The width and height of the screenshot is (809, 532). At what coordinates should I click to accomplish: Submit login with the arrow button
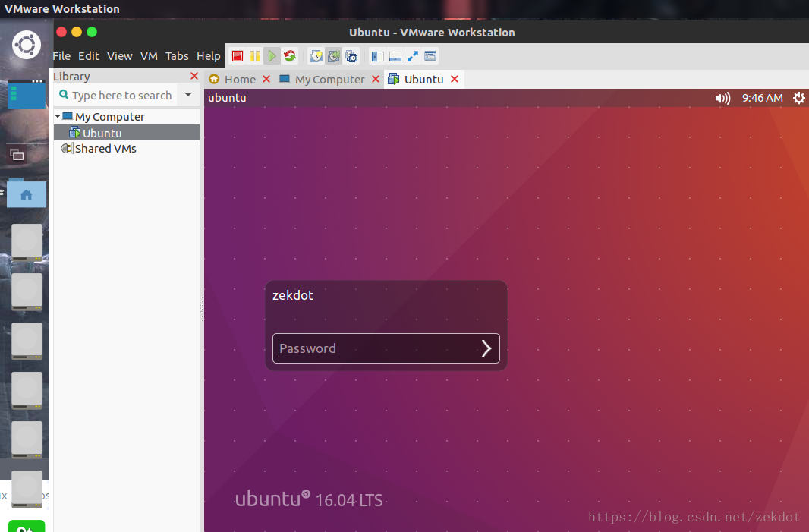click(486, 348)
